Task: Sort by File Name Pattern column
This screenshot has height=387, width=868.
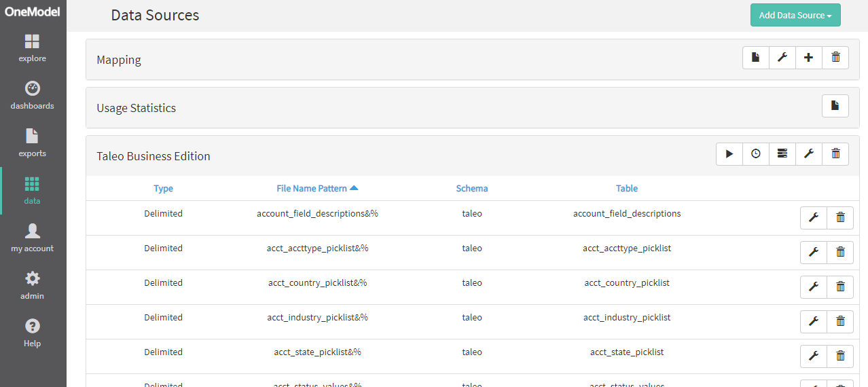Action: point(317,189)
